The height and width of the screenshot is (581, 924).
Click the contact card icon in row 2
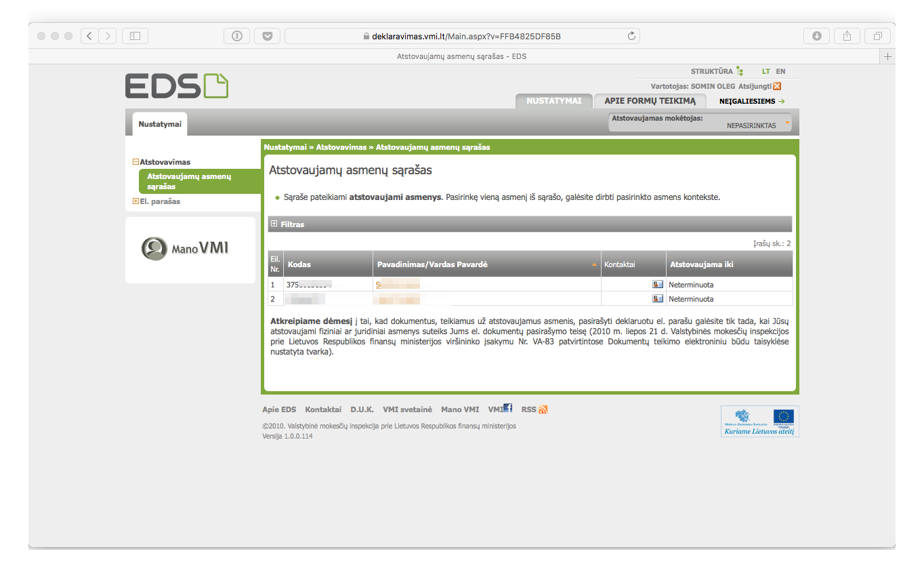click(x=657, y=298)
